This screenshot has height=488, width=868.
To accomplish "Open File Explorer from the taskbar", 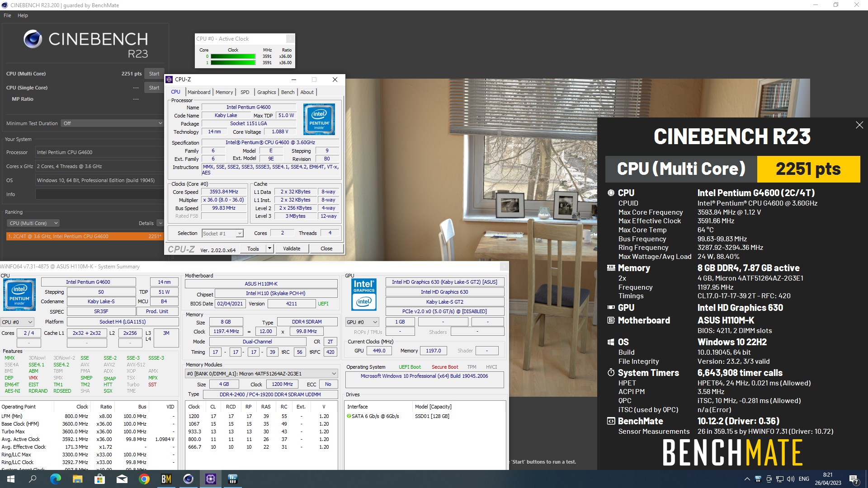I will [x=77, y=479].
